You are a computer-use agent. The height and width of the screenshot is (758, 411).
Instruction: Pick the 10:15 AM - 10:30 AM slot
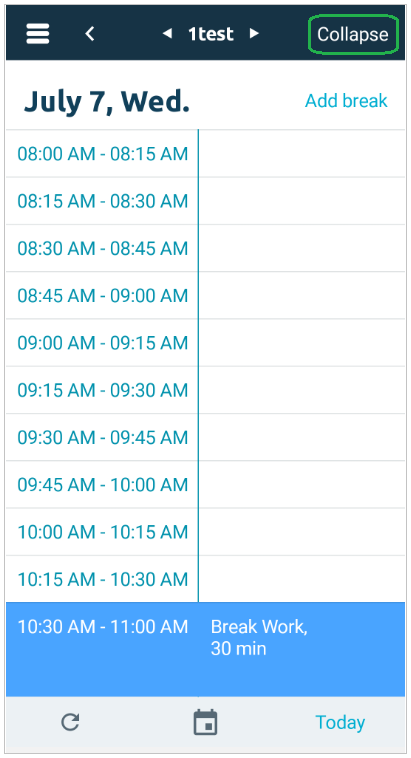tap(206, 579)
